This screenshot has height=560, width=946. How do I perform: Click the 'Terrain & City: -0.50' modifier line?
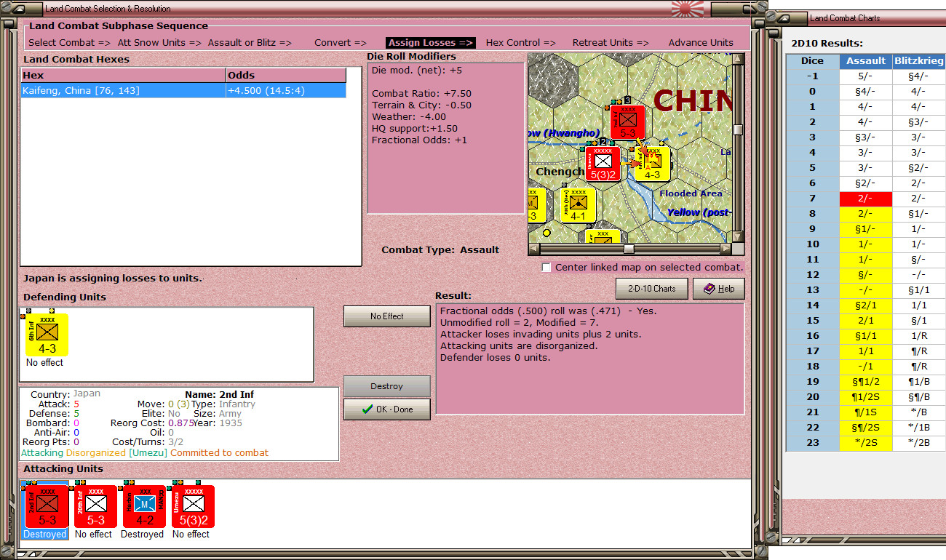[x=421, y=105]
